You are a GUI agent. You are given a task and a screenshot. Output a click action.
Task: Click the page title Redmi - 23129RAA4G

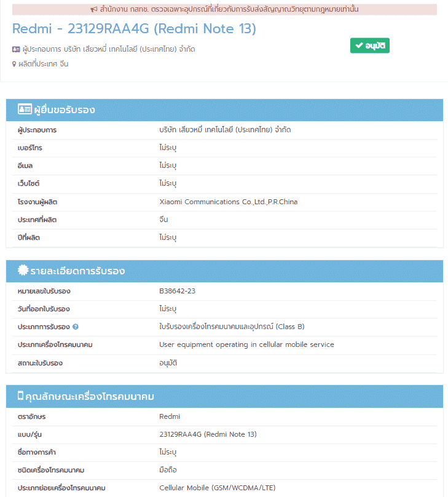coord(134,29)
